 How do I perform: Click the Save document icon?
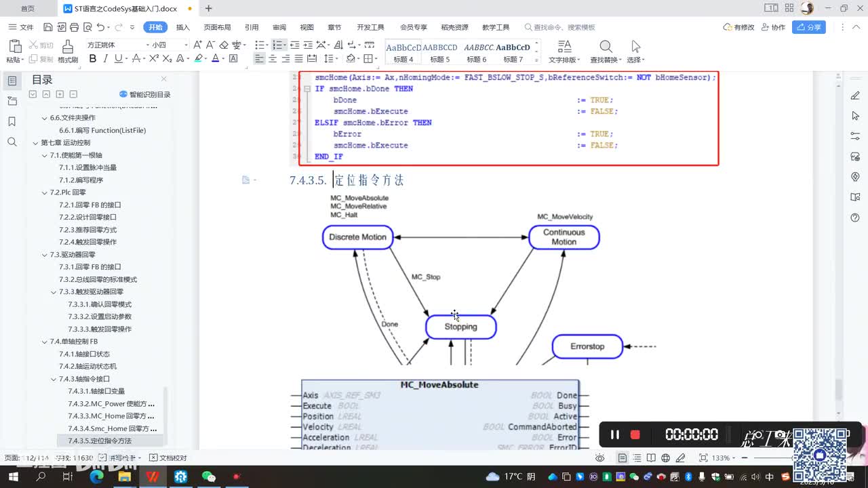47,27
